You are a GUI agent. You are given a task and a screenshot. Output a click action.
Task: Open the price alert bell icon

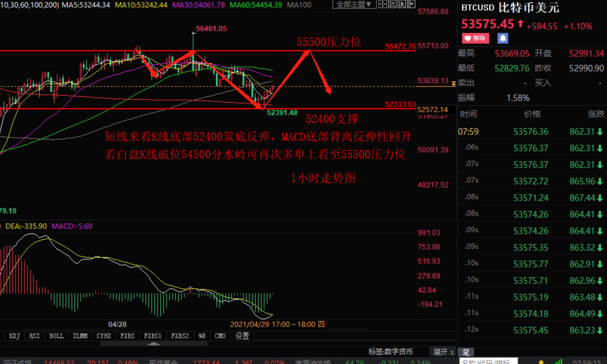pos(502,38)
